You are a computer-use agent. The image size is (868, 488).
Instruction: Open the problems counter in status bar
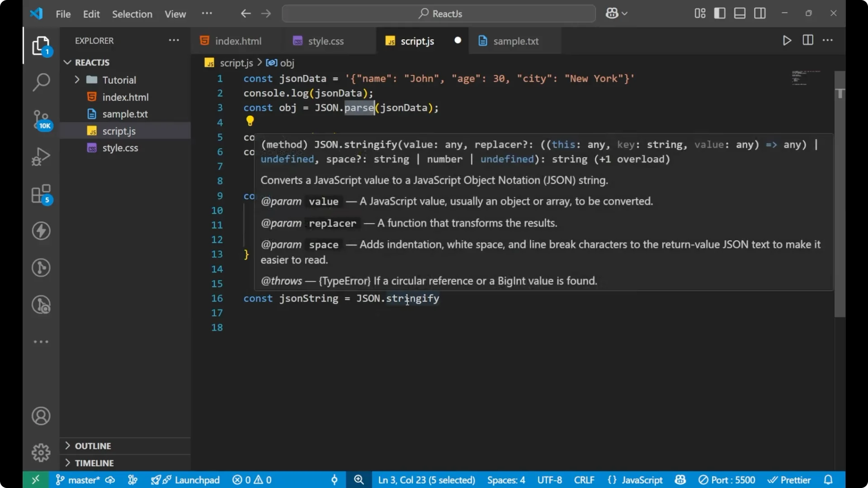coord(251,480)
